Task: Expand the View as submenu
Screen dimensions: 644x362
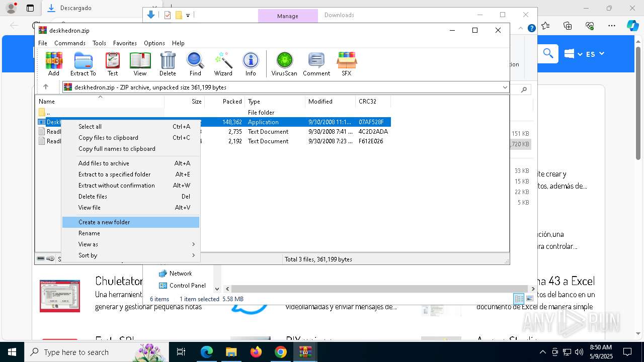Action: (x=131, y=244)
